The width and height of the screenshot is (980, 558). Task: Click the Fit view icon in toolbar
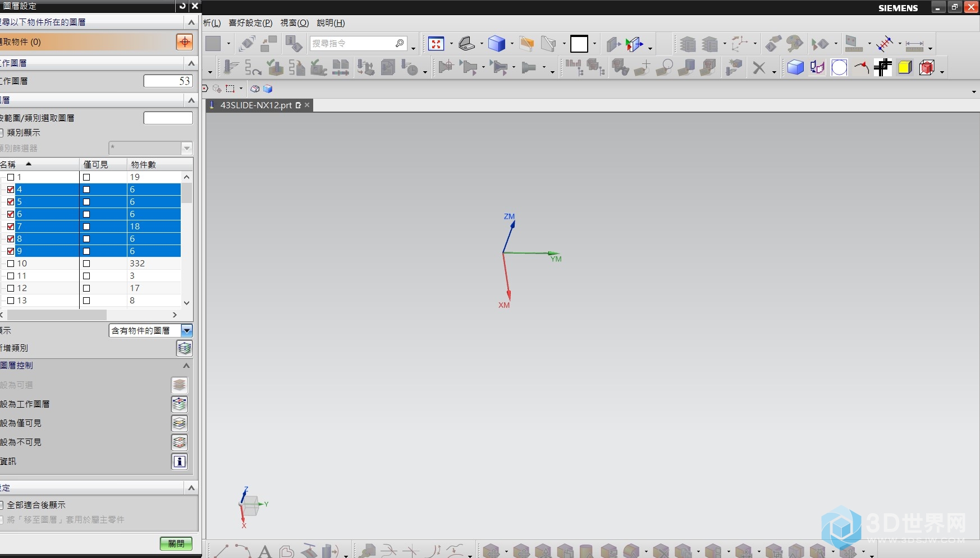[x=436, y=44]
